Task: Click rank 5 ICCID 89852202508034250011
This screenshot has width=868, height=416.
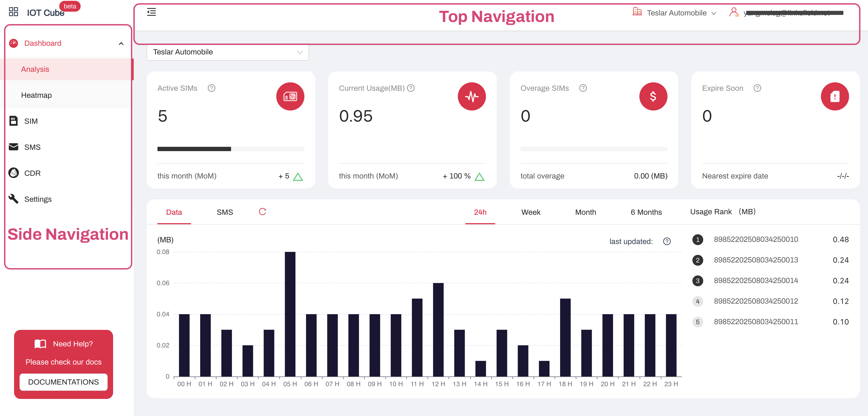Action: 756,322
